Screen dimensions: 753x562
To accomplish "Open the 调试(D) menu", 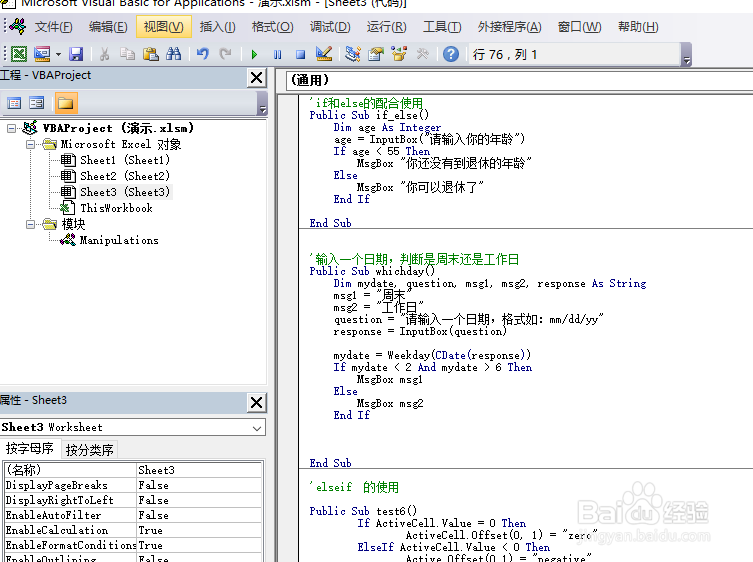I will point(330,27).
